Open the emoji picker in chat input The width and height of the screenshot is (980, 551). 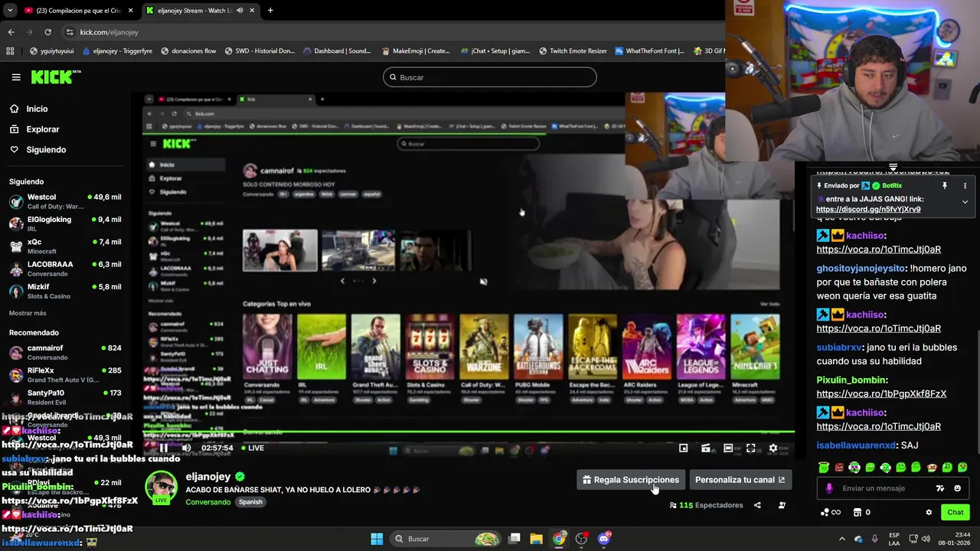tap(957, 488)
